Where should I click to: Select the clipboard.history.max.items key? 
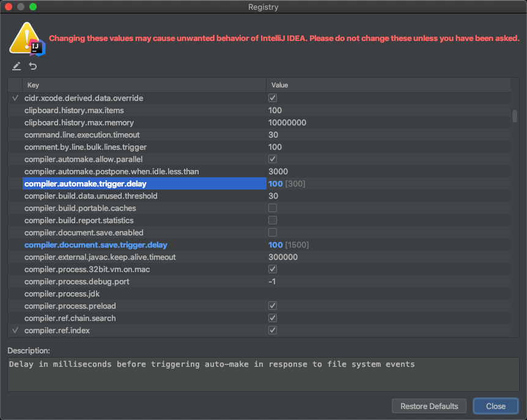click(74, 110)
